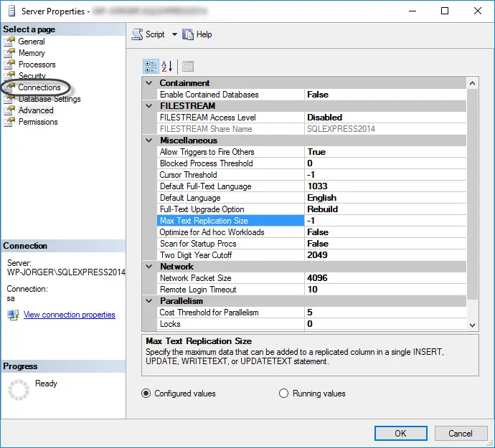Select Running values radio button
Screen dimensions: 495x448
click(x=283, y=394)
